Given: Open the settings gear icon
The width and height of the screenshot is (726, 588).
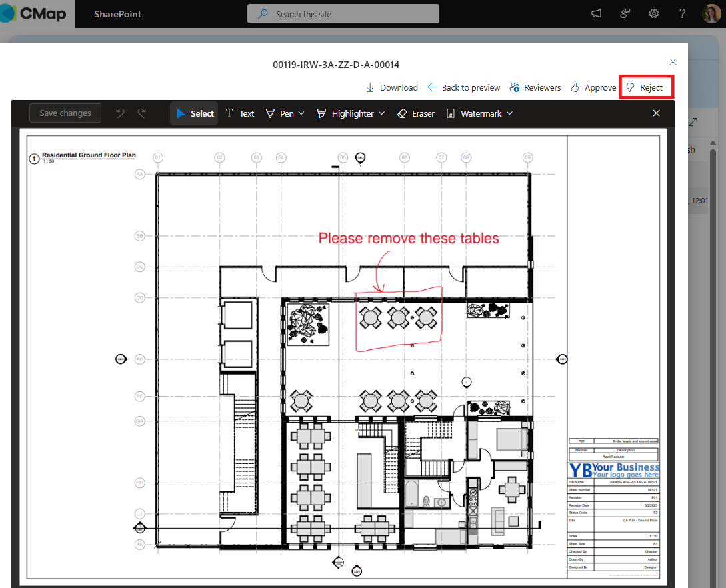Looking at the screenshot, I should point(654,13).
